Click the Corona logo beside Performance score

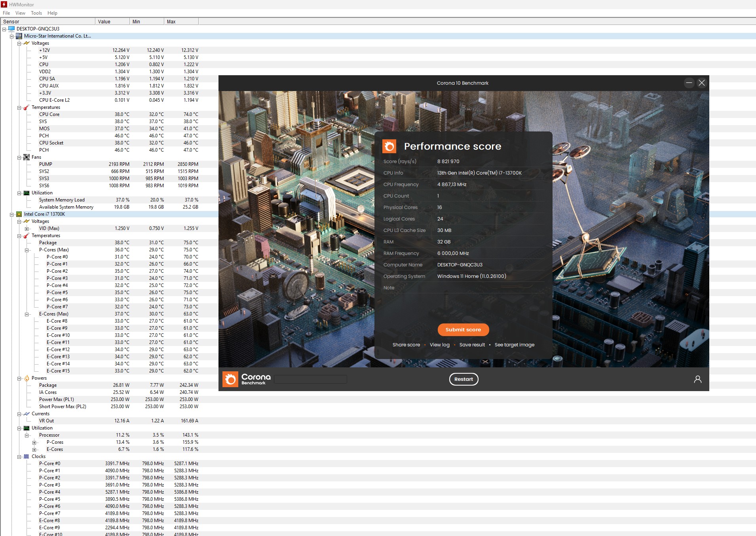pyautogui.click(x=389, y=146)
